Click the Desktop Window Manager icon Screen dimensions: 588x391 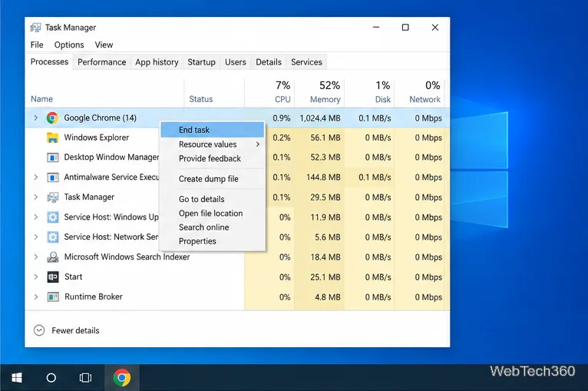click(x=52, y=157)
